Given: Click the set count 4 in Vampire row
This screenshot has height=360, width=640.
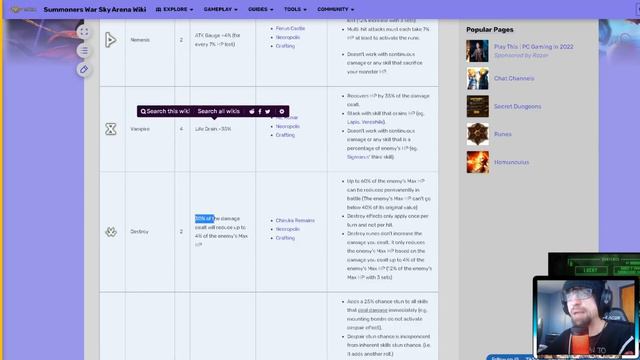Looking at the screenshot, I should pos(181,129).
